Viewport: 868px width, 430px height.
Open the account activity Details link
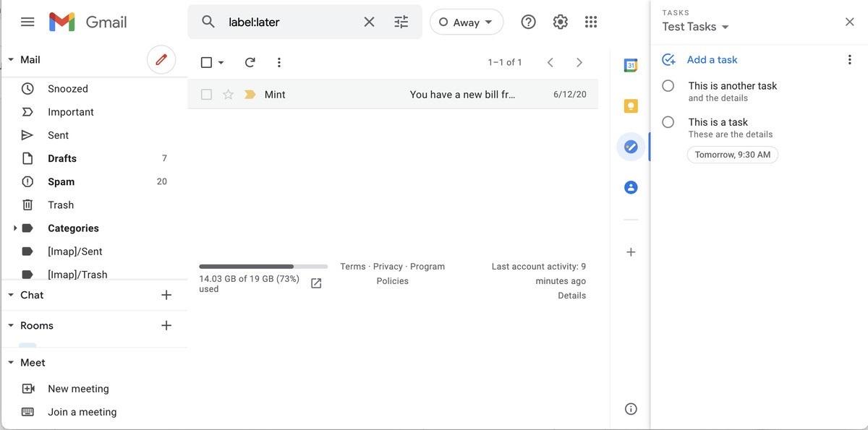(571, 296)
